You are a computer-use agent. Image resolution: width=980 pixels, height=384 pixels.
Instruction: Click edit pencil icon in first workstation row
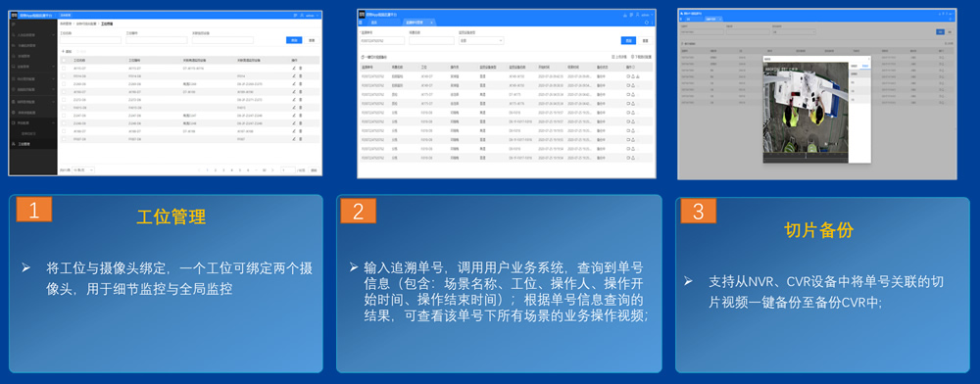294,68
